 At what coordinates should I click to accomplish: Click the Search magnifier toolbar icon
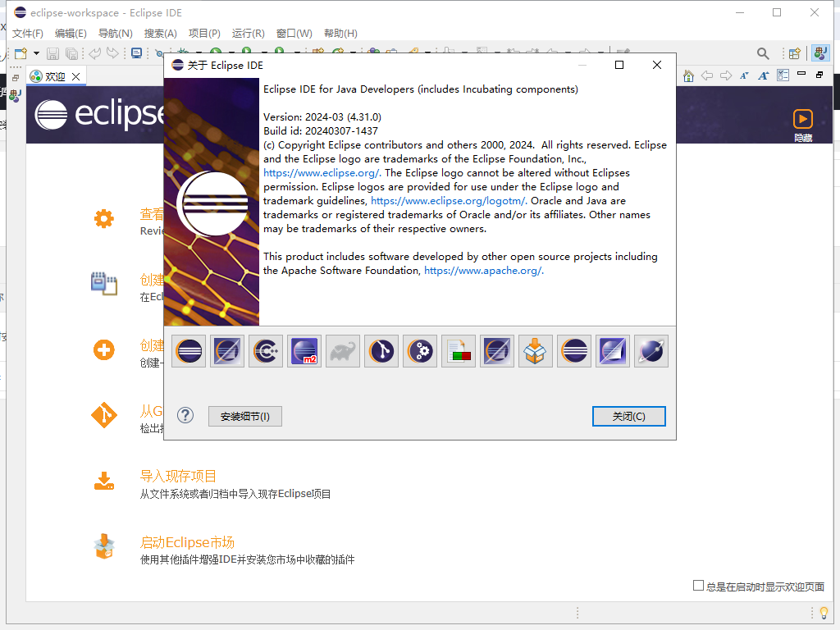pyautogui.click(x=763, y=54)
